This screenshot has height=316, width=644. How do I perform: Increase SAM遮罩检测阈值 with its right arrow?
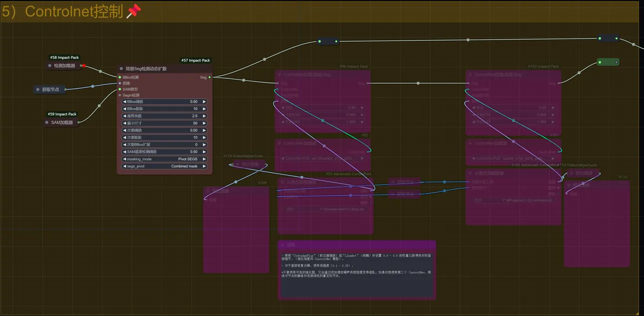coord(204,152)
